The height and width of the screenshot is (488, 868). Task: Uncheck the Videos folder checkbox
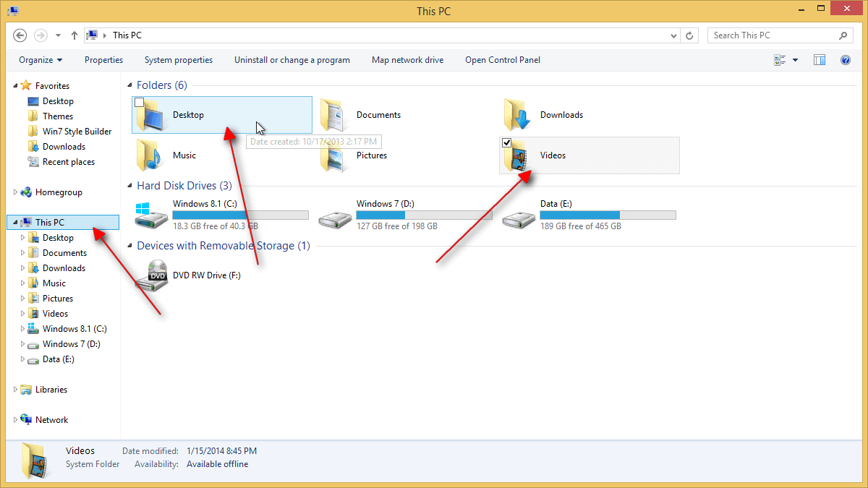click(x=507, y=143)
